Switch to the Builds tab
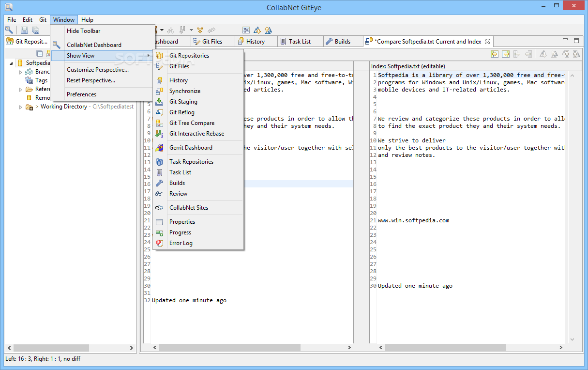588x370 pixels. tap(343, 42)
